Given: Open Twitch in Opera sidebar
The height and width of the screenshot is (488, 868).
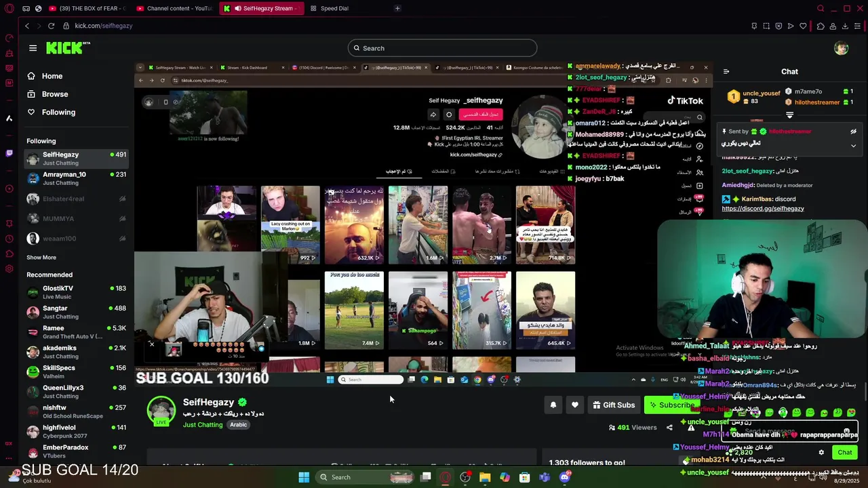Looking at the screenshot, I should pos(9,153).
